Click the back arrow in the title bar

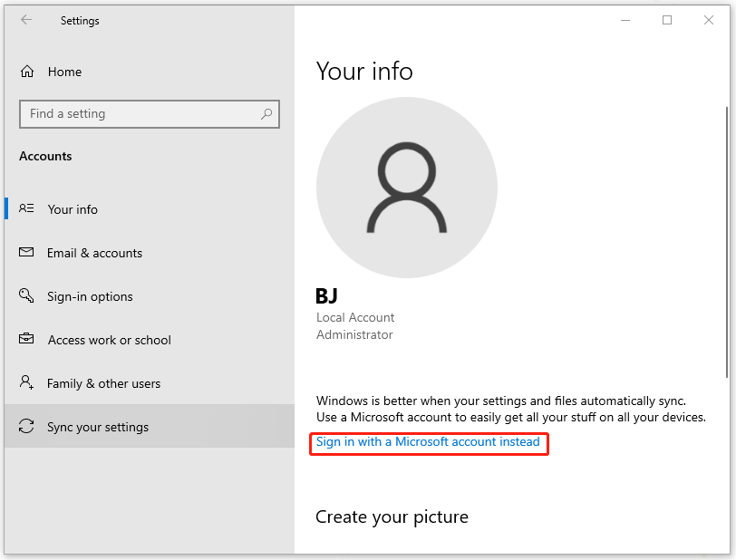point(26,20)
